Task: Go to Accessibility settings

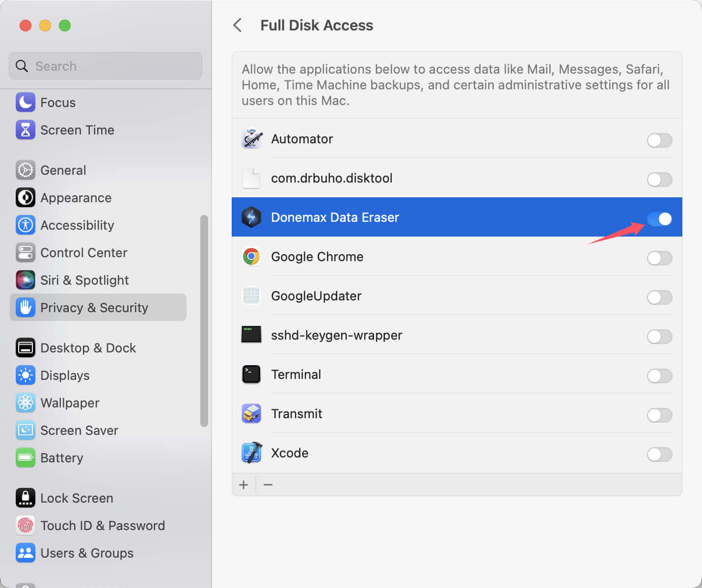Action: click(x=77, y=225)
